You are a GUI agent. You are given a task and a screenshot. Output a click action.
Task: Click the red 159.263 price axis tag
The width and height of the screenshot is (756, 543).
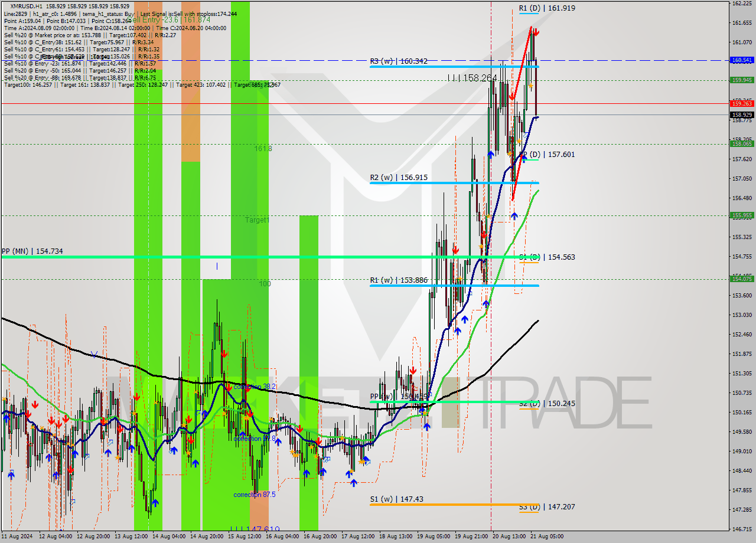[742, 103]
